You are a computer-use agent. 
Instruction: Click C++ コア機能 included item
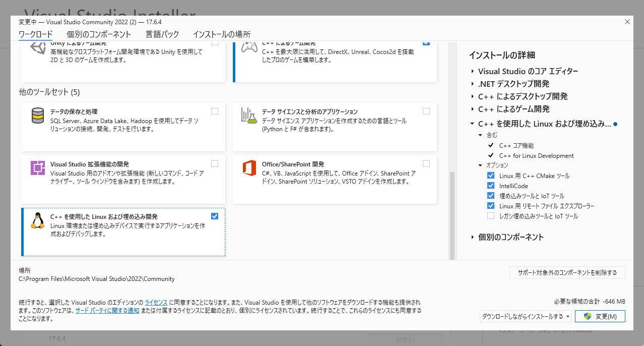click(x=517, y=145)
